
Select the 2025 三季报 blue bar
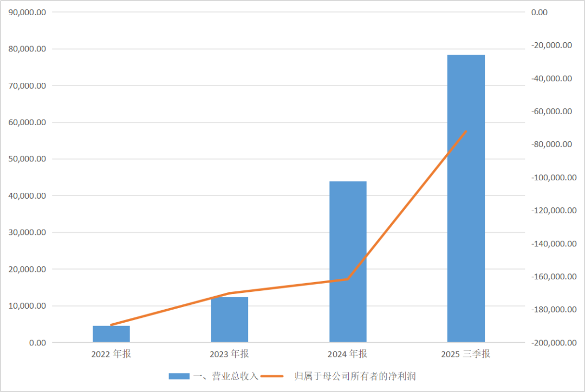(466, 198)
